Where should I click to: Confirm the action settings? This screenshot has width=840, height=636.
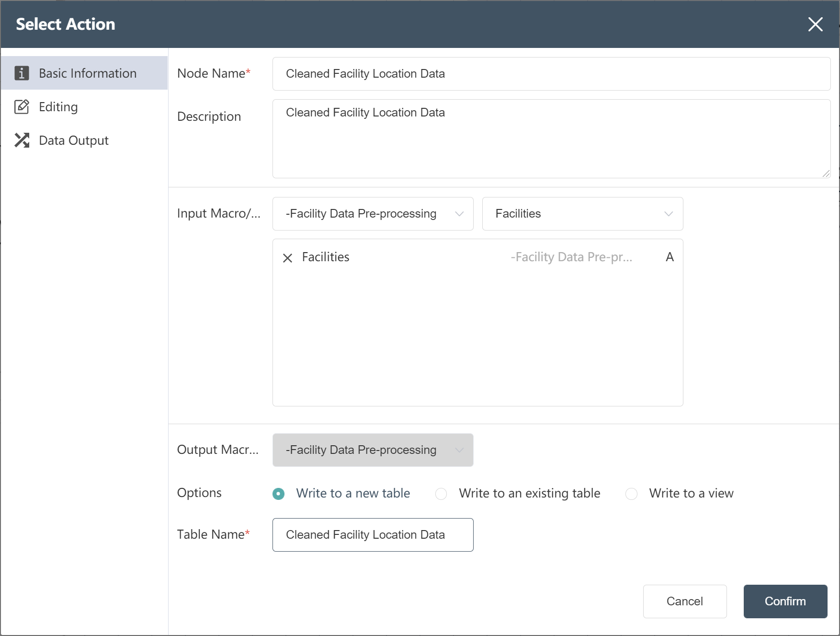(x=785, y=601)
